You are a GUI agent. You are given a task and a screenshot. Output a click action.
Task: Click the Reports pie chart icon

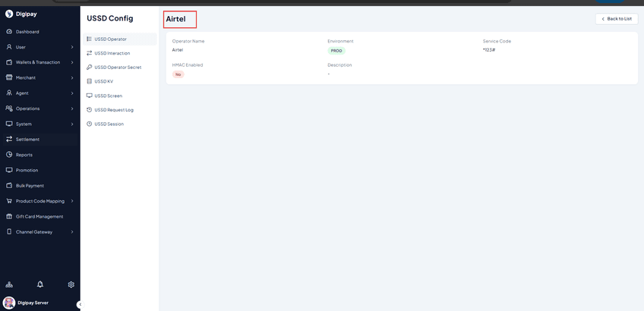point(9,155)
